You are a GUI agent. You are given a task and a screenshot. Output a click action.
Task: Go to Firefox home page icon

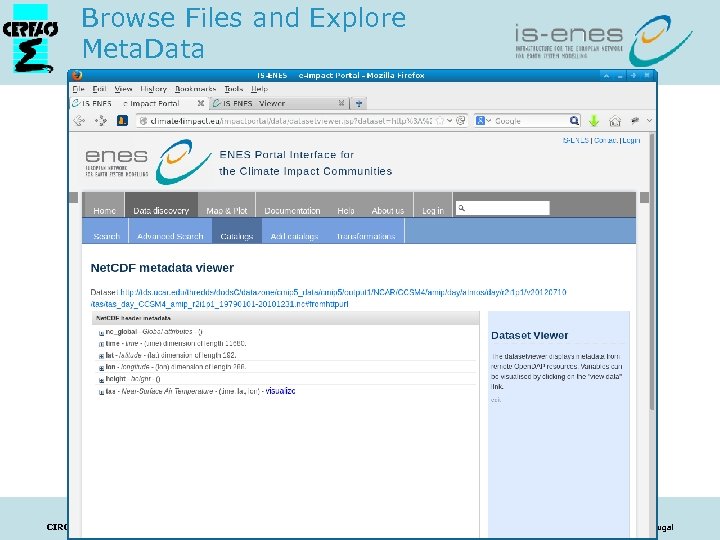click(615, 121)
